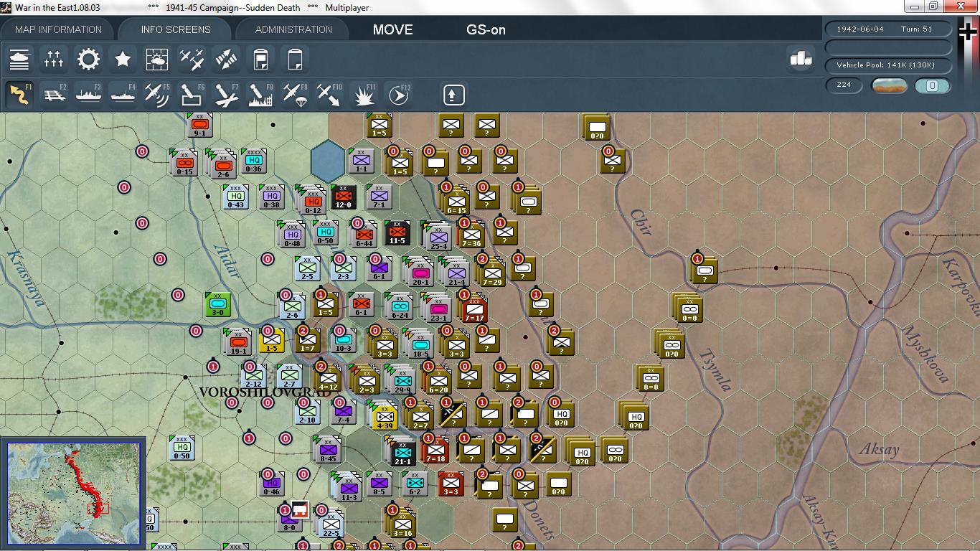Viewport: 980px width, 551px height.
Task: Select the 25-4 unit stack
Action: (438, 236)
